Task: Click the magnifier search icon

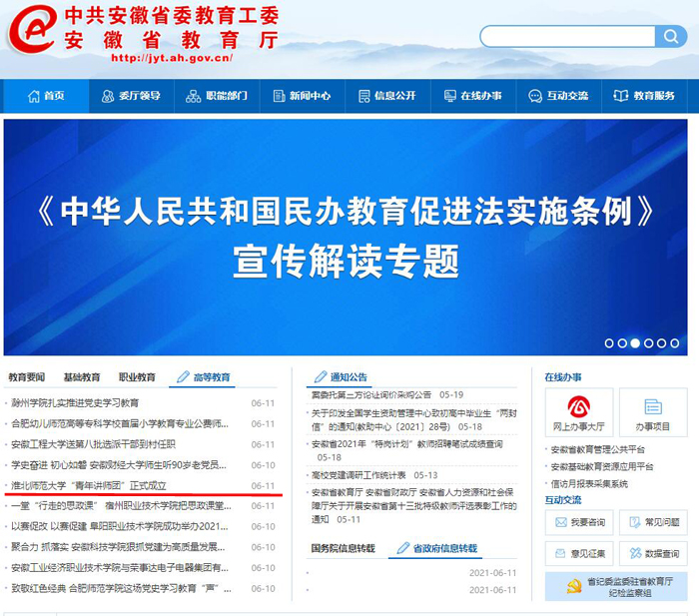Action: pos(669,37)
